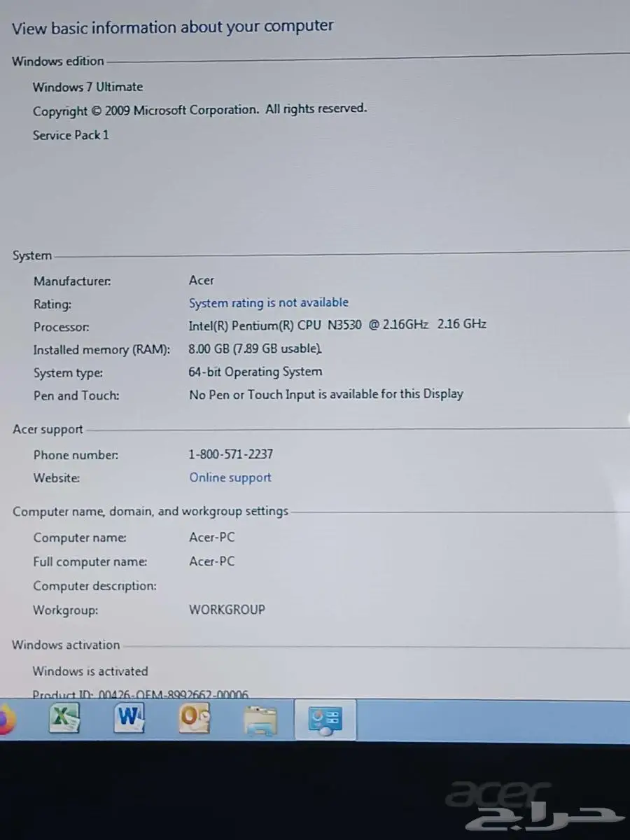Viewport: 630px width, 840px height.
Task: Select the Microsoft copyright line
Action: tap(199, 110)
